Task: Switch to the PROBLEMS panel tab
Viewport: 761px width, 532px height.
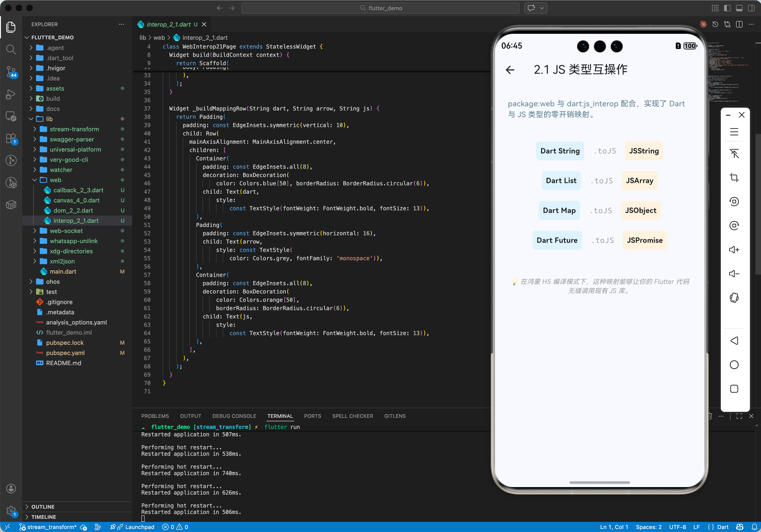Action: tap(155, 416)
